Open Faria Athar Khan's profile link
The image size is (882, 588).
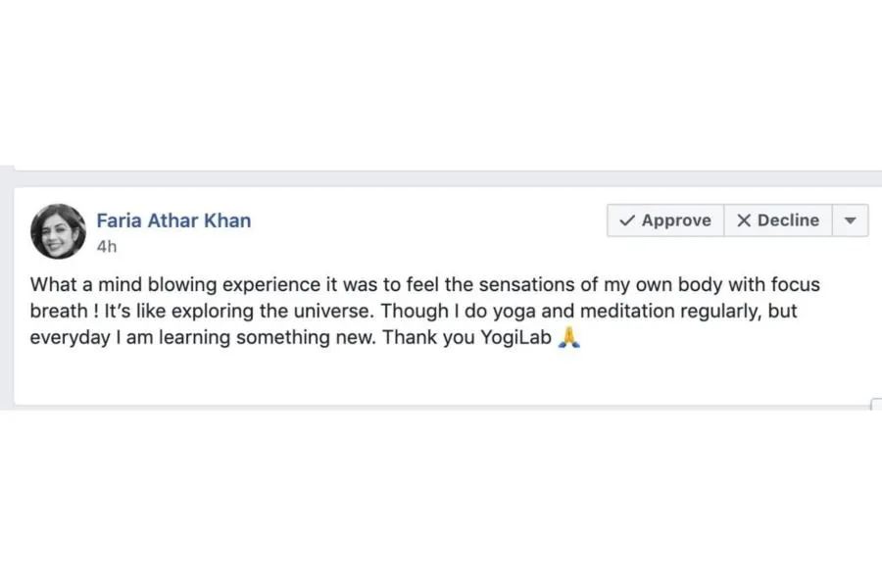(173, 220)
